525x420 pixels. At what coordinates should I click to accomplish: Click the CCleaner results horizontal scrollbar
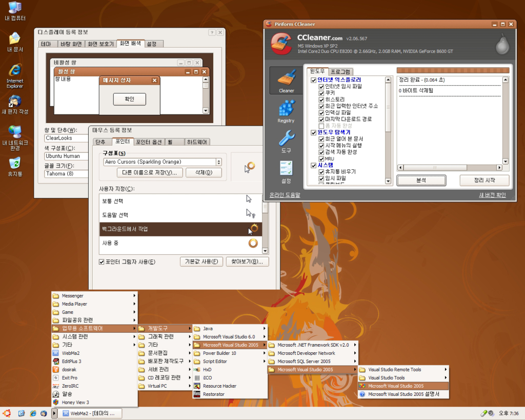pos(450,168)
